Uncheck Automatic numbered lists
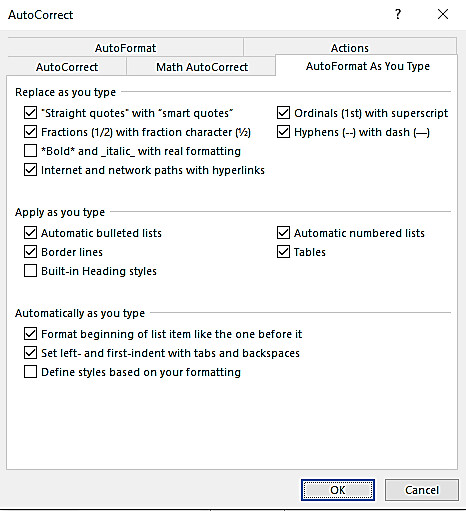The width and height of the screenshot is (466, 511). (x=283, y=233)
